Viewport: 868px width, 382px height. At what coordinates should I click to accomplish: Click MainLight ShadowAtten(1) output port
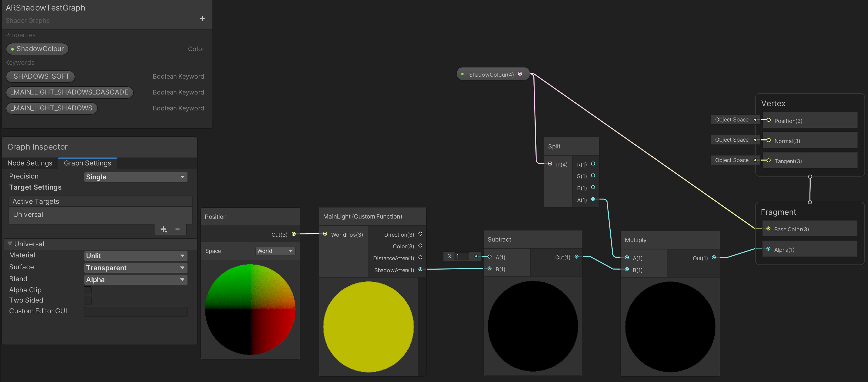[420, 269]
